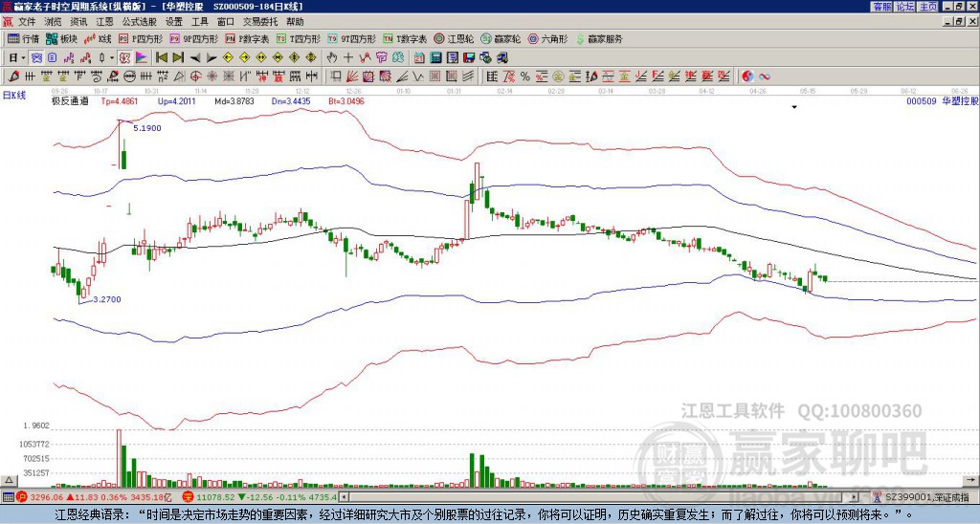Jump to the last bar icon
This screenshot has height=524, width=980.
pos(178,58)
